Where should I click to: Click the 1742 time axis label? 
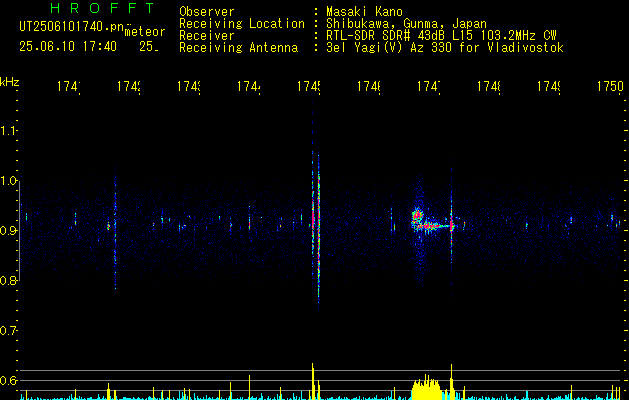coord(128,86)
